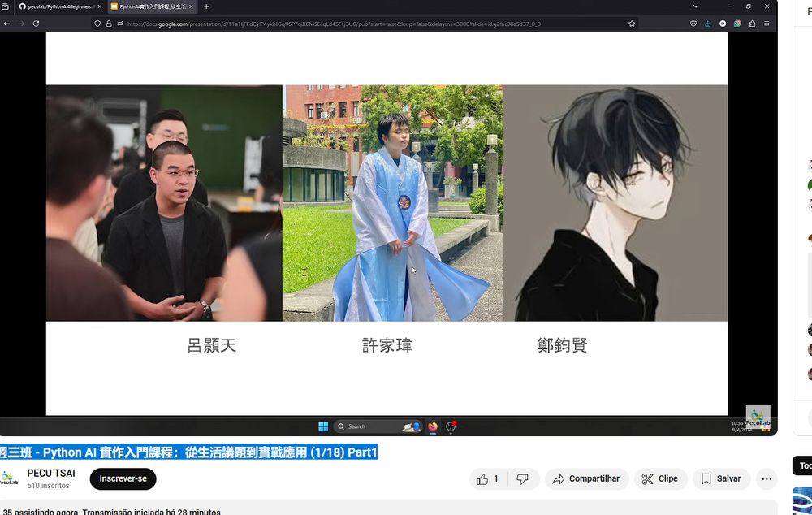812x515 pixels.
Task: Open the Firefox hamburger application menu
Action: [767, 24]
